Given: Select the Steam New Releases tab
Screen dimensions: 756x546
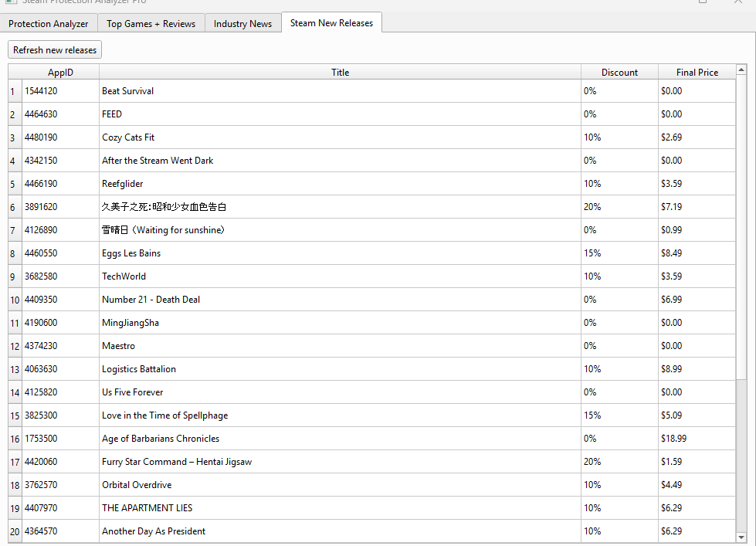Looking at the screenshot, I should [331, 22].
